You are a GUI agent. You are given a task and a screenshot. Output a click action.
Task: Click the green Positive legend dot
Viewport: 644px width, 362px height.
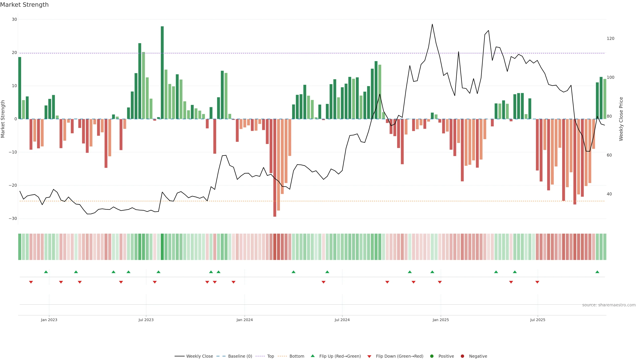[432, 356]
